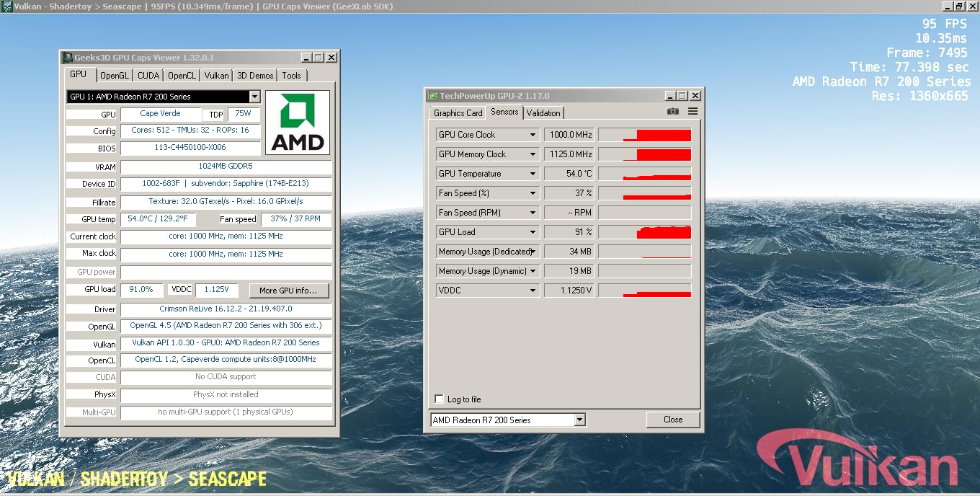Click the TDP value 75W
This screenshot has height=496, width=980.
(x=244, y=114)
